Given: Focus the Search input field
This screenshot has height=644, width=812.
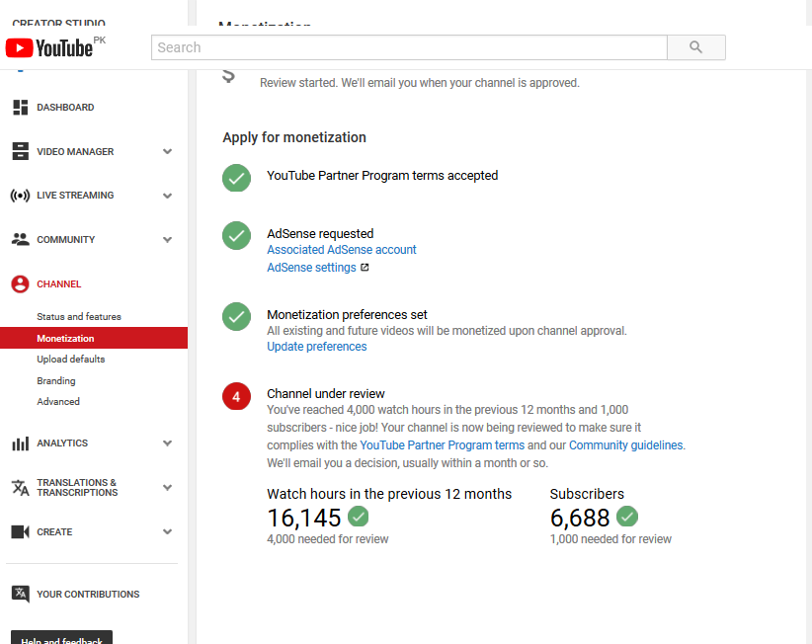Looking at the screenshot, I should (x=409, y=47).
